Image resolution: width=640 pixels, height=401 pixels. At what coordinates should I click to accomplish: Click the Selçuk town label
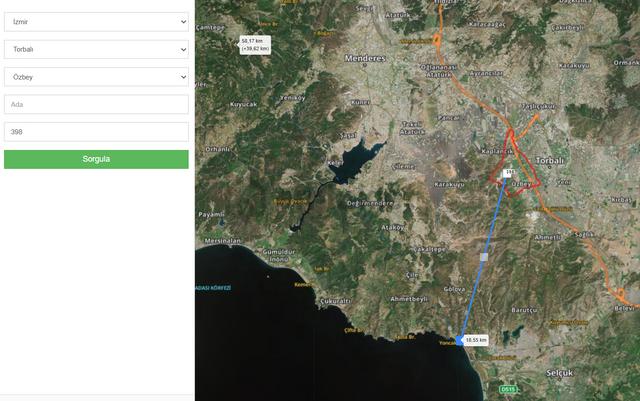pyautogui.click(x=560, y=373)
